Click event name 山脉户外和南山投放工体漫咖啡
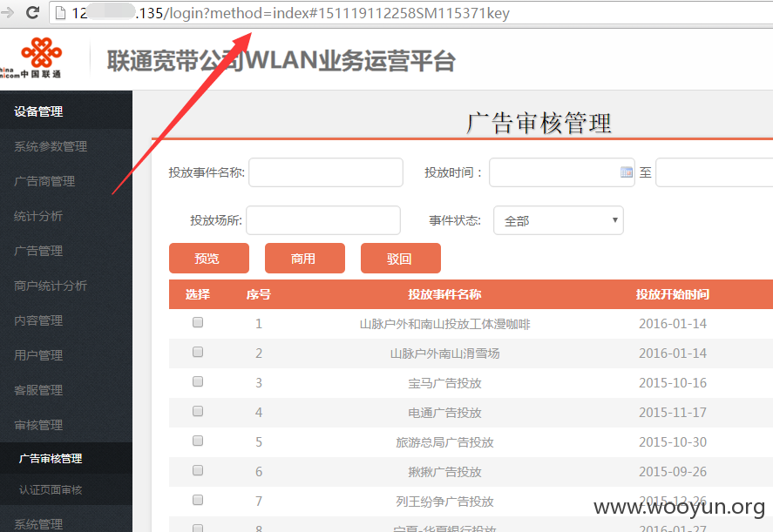773x532 pixels. click(445, 324)
